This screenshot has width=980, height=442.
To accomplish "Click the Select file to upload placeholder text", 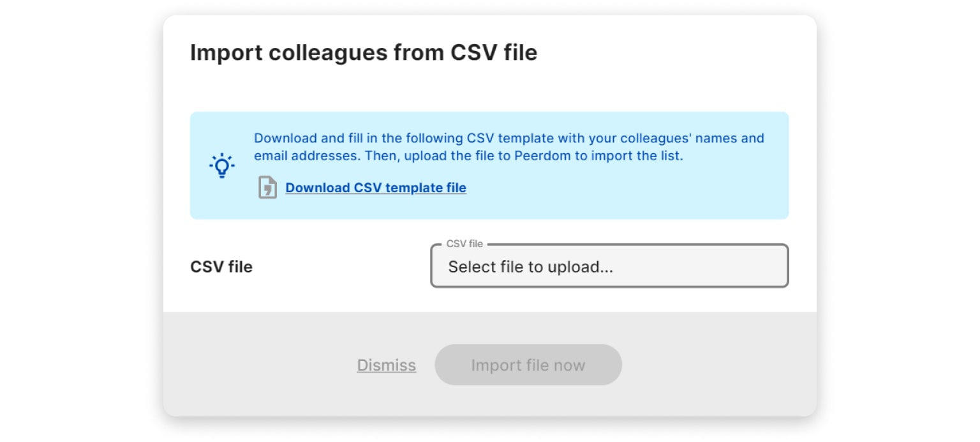I will (x=530, y=267).
